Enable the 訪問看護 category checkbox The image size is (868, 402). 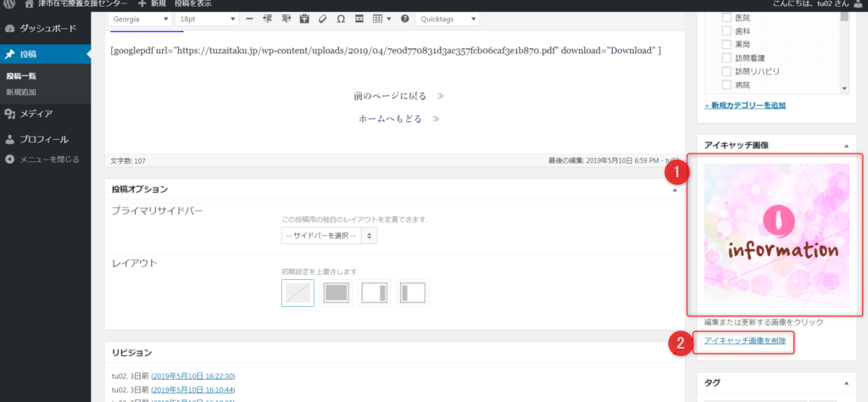click(726, 59)
